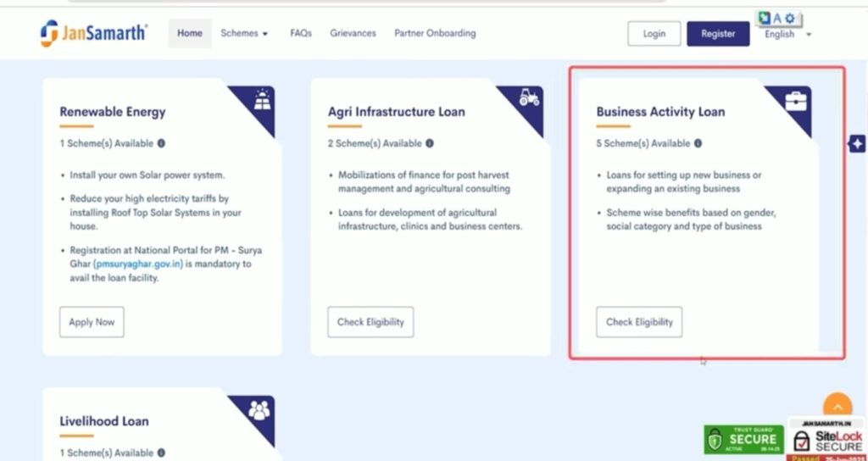
Task: Click the Trust Guard Secure badge
Action: tap(744, 440)
